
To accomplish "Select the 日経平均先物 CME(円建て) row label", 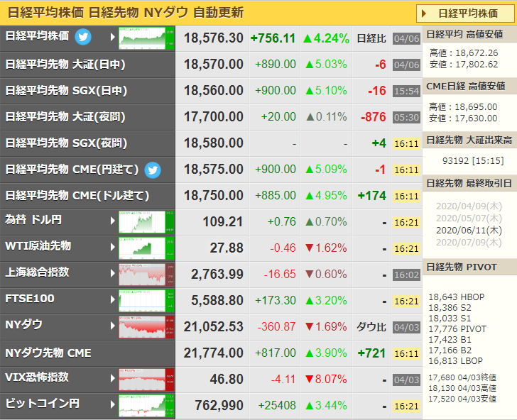I will pos(72,170).
